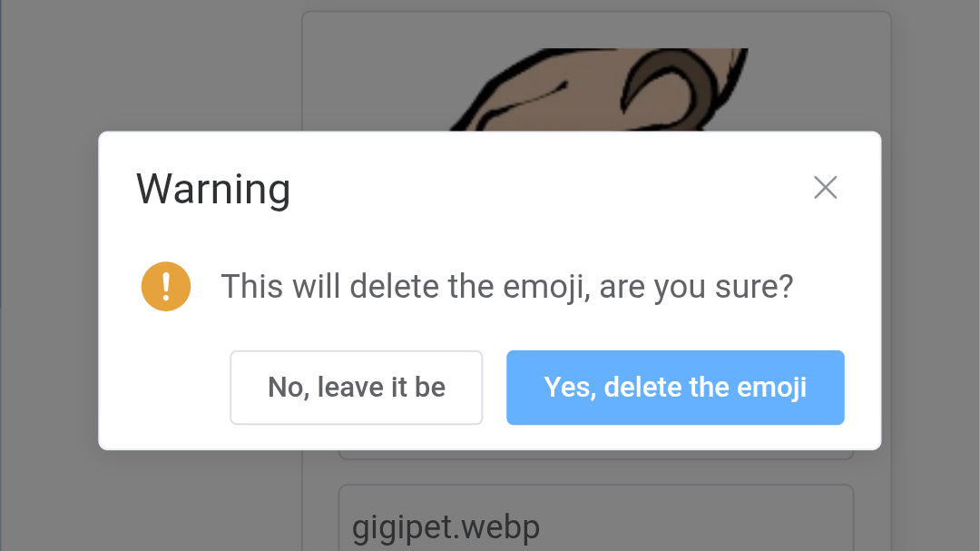Focus the gigipet.webp filename field
Viewport: 980px width, 551px height.
click(x=596, y=517)
